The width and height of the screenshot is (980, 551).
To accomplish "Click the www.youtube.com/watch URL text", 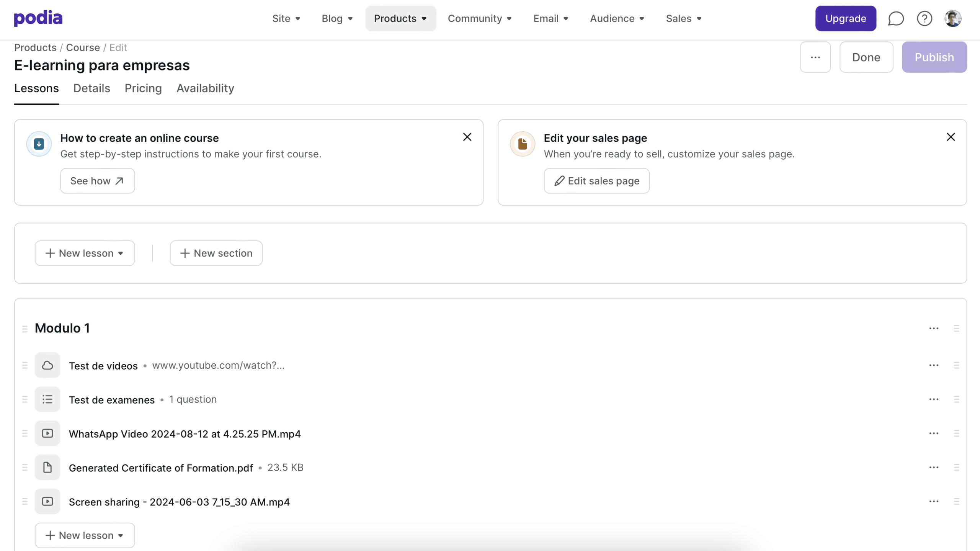I will pyautogui.click(x=219, y=365).
